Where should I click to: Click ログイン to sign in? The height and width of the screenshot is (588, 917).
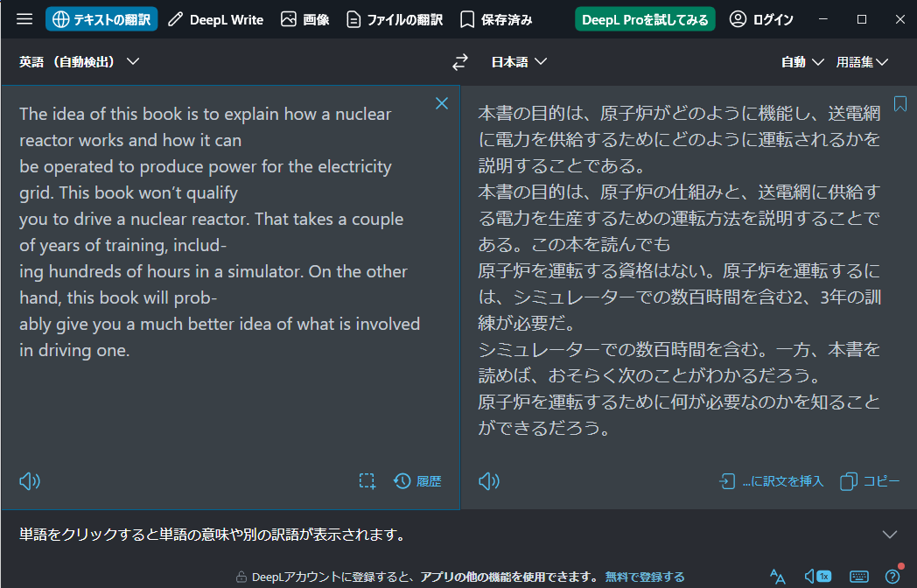(x=761, y=19)
